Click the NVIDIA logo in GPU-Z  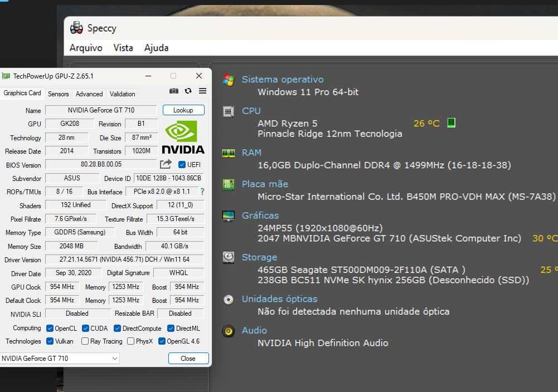tap(183, 137)
